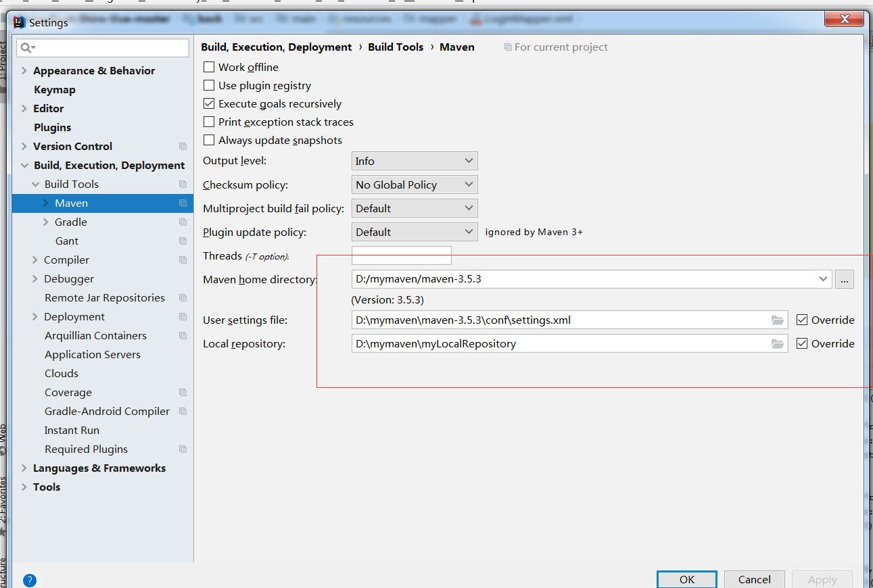The height and width of the screenshot is (588, 873).
Task: Expand Appearance & Behavior tree node
Action: point(24,70)
